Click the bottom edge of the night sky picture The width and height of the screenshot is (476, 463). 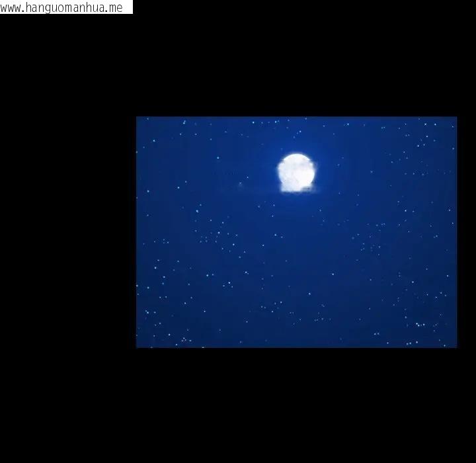click(x=296, y=346)
